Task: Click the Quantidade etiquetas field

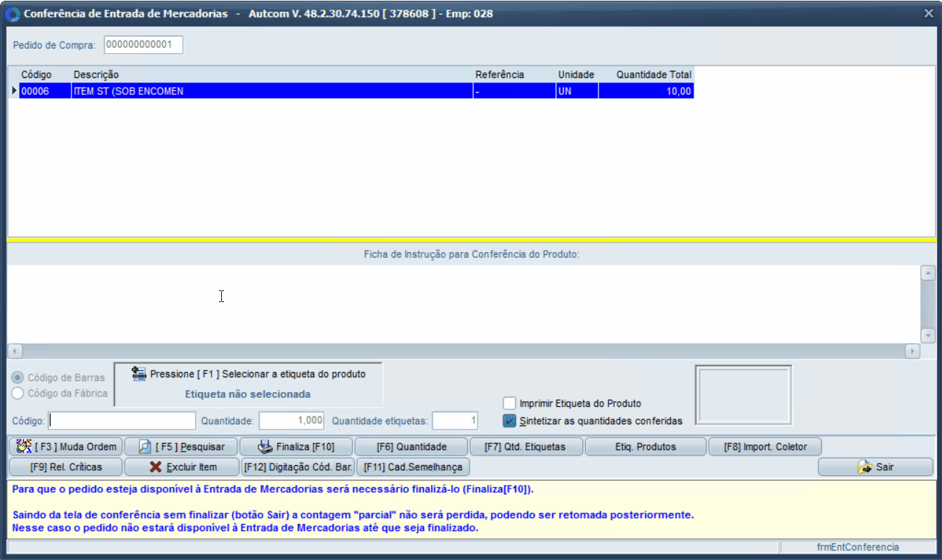Action: (x=455, y=421)
